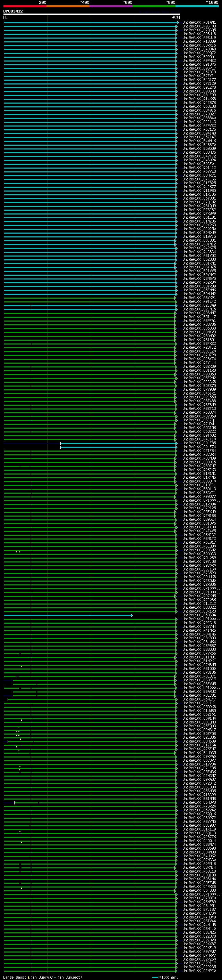Select the UniRef100_C0JE74 label
The height and width of the screenshot is (980, 222).
coord(199,447)
